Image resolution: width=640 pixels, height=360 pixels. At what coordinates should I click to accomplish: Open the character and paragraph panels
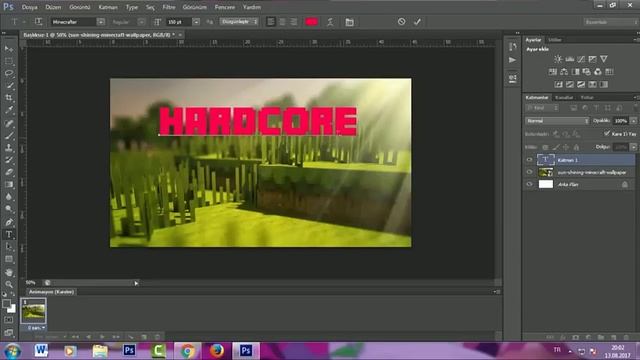(x=349, y=22)
